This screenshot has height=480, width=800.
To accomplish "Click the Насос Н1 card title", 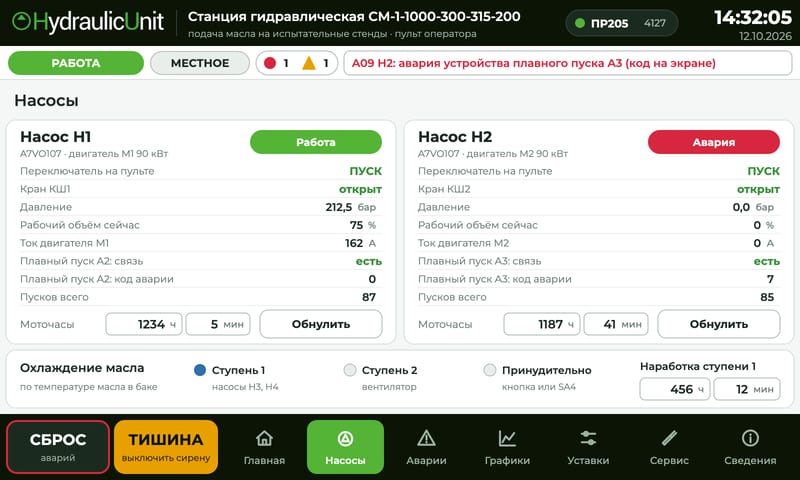I will pos(56,137).
